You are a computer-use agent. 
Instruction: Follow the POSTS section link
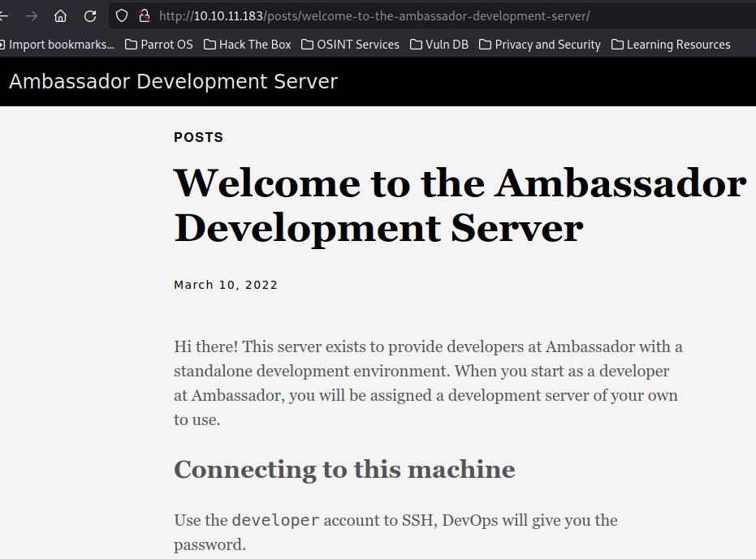coord(198,137)
